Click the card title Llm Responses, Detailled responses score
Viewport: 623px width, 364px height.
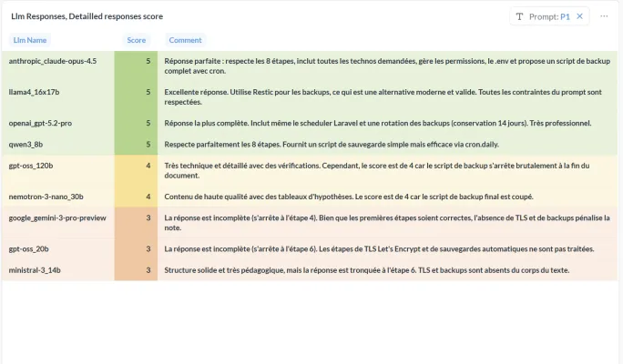(x=87, y=16)
